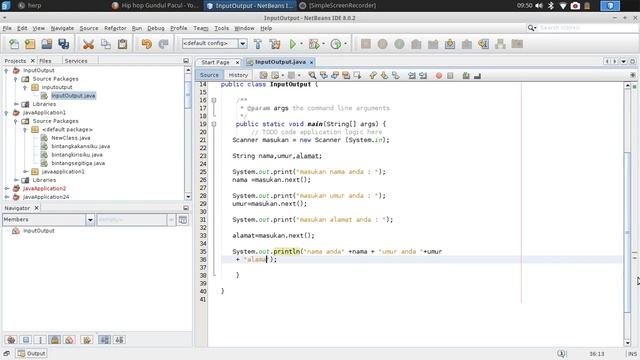640x360 pixels.
Task: Open Debug Project dropdown arrow
Action: 323,44
